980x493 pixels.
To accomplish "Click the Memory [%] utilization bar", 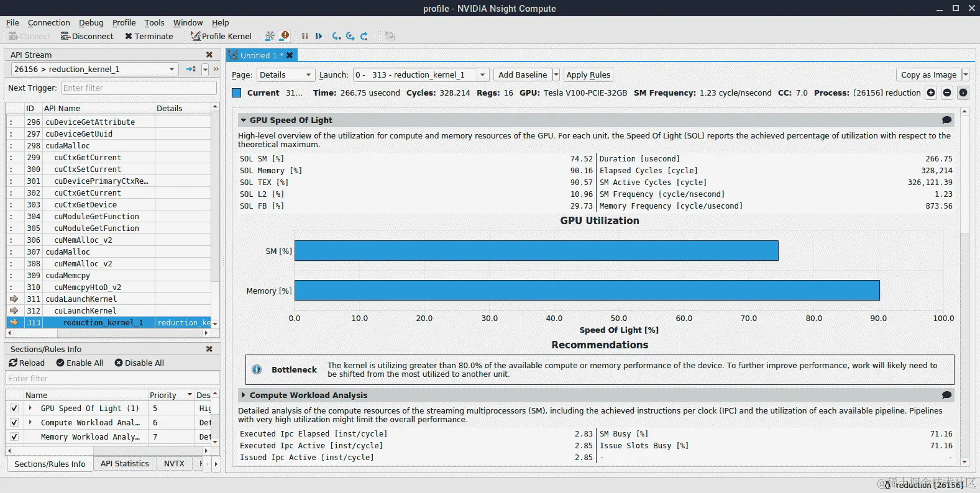I will [x=587, y=291].
